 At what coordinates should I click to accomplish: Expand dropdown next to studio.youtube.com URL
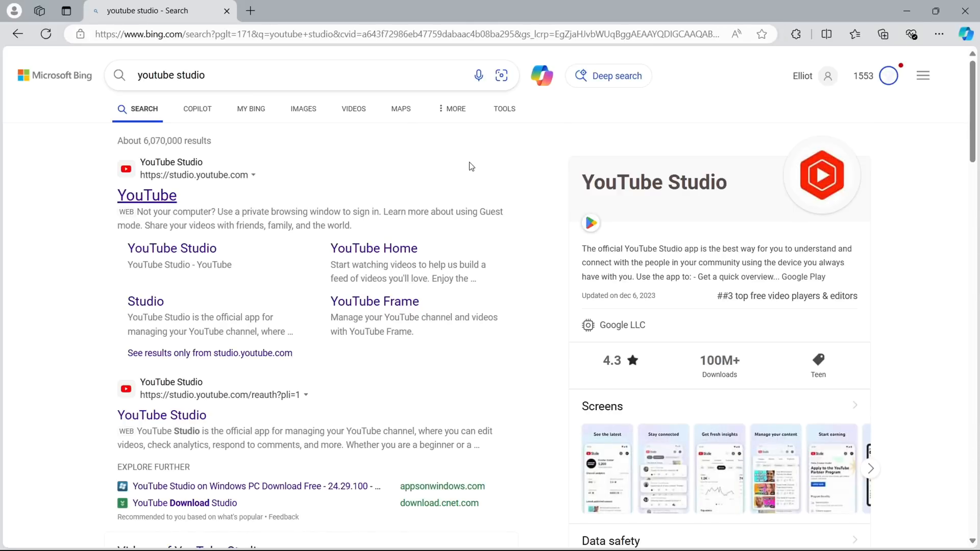click(x=253, y=175)
